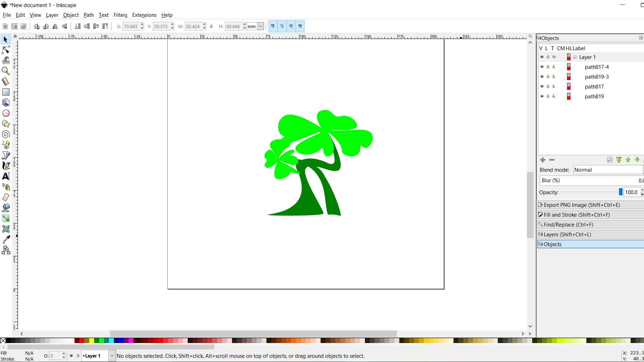
Task: Select the Bezier pen tool
Action: 6,155
